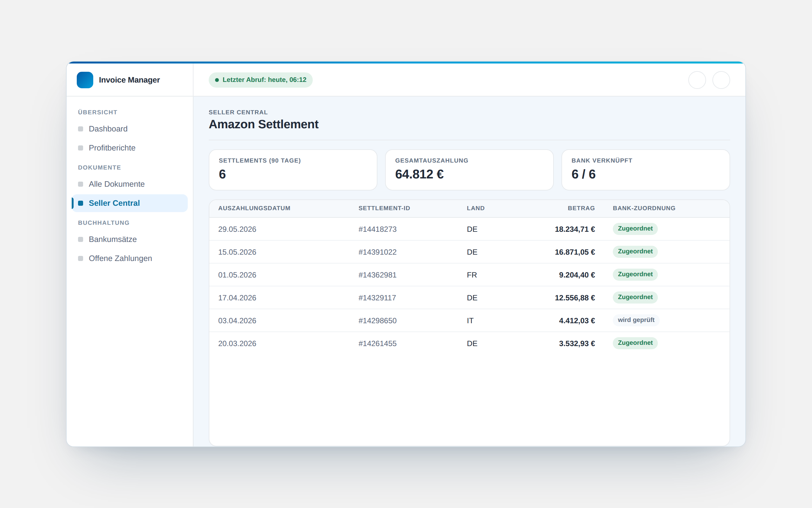Screen dimensions: 812x508
Task: Click the amount 3.532,93 €
Action: (x=577, y=343)
